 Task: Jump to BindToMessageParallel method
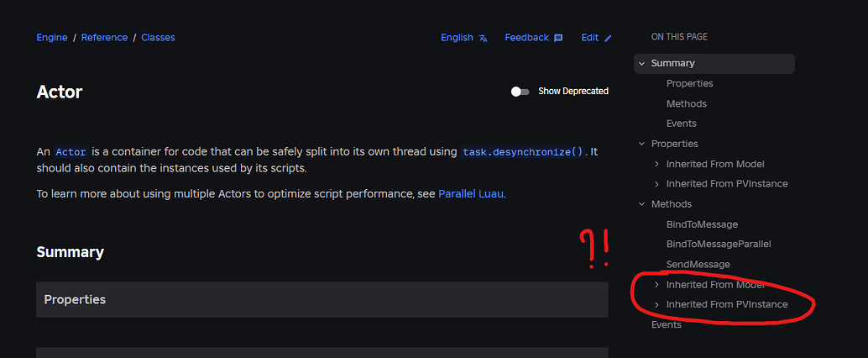pos(718,244)
